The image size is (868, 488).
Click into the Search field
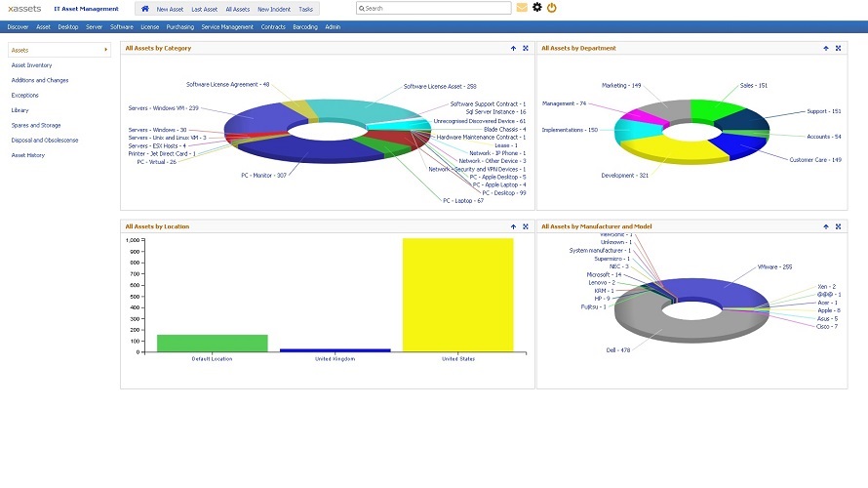tap(435, 8)
